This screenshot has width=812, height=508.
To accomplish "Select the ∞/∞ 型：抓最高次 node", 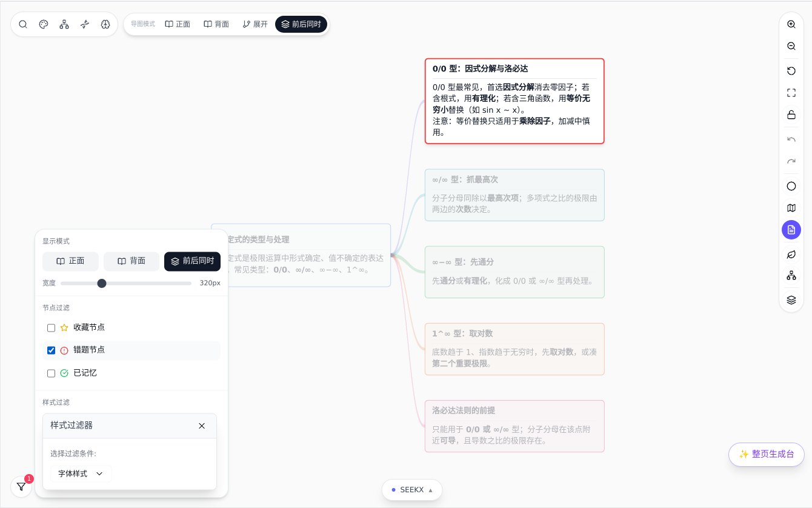I will 514,195.
